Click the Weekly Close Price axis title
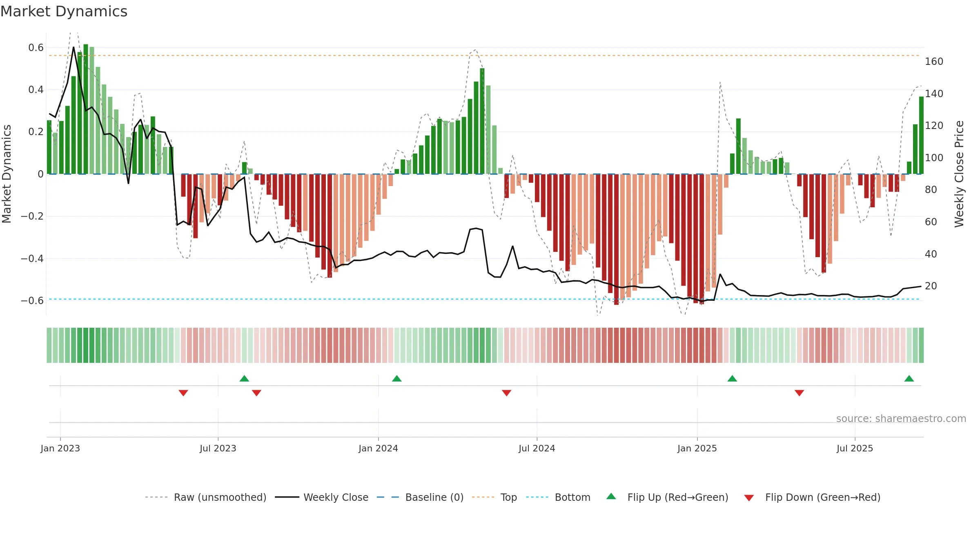This screenshot has width=980, height=551. (959, 174)
